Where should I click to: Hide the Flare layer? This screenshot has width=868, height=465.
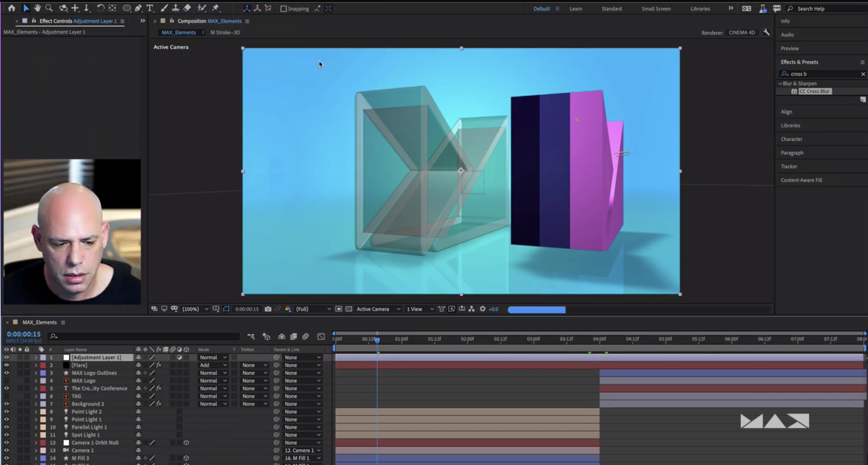click(6, 365)
